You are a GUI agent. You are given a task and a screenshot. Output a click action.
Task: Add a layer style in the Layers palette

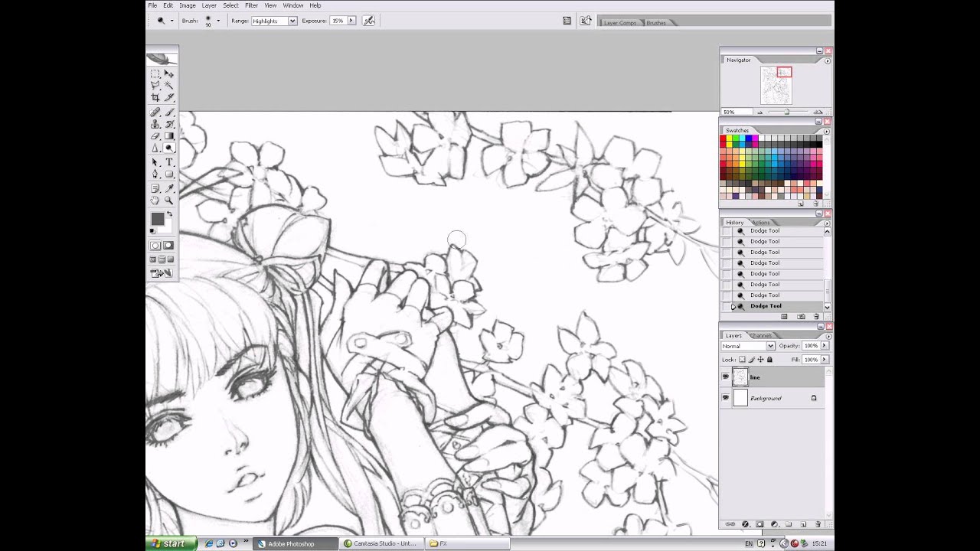[745, 524]
